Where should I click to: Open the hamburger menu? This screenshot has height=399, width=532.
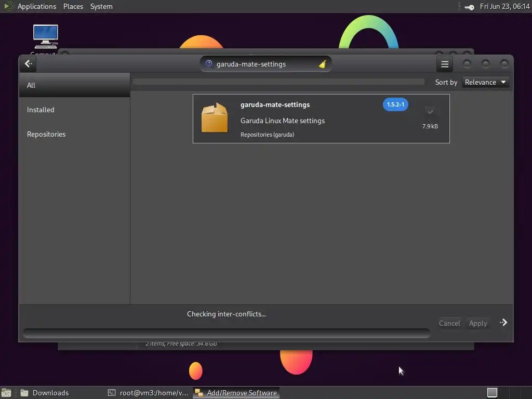tap(445, 64)
